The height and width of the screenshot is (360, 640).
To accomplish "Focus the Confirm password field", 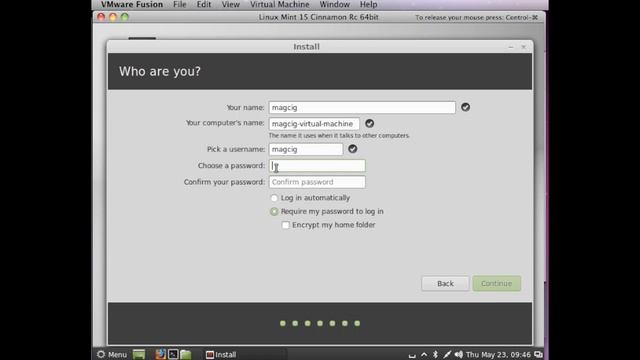I will click(x=317, y=182).
